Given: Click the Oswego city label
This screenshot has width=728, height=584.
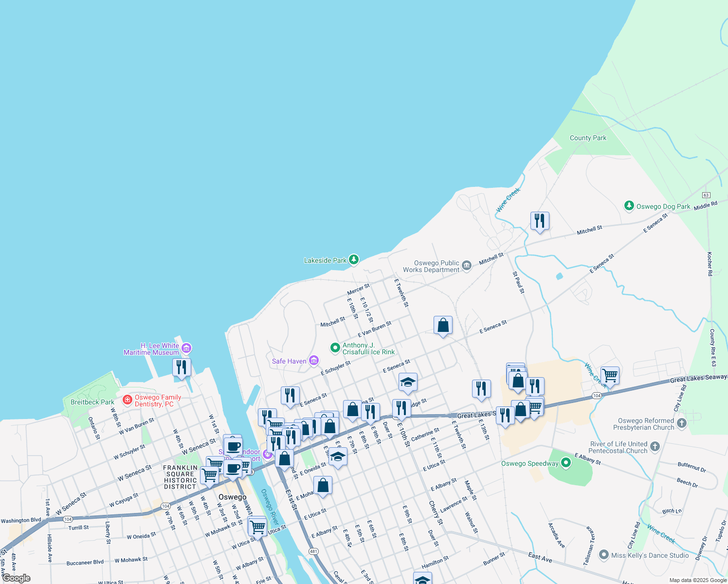Looking at the screenshot, I should pyautogui.click(x=233, y=497).
